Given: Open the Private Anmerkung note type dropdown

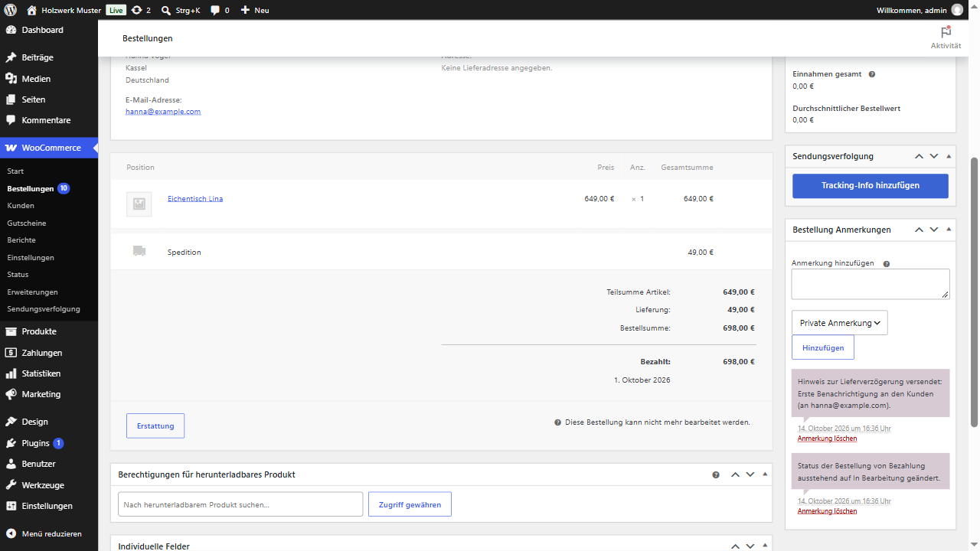Looking at the screenshot, I should pyautogui.click(x=840, y=323).
